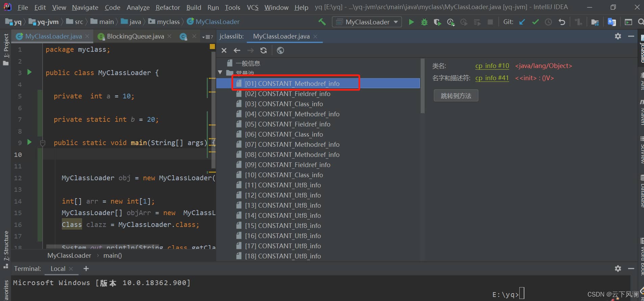Click the myclass breadcrumb in navigation bar
Screen dimensions: 644x301
coord(164,22)
